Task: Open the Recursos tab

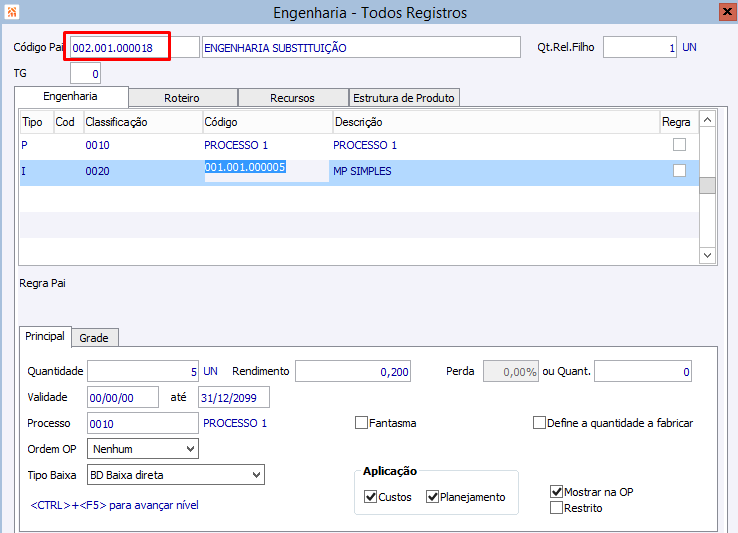Action: click(x=292, y=98)
